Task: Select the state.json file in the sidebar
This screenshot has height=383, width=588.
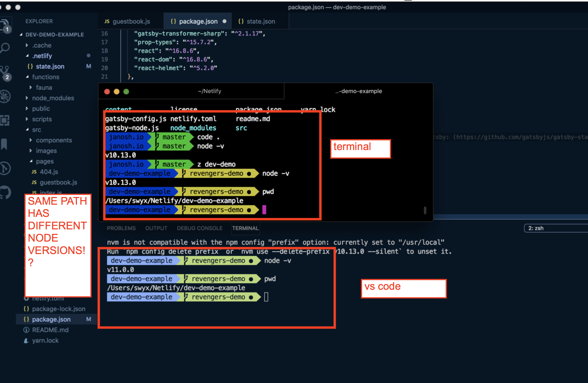Action: pos(50,66)
